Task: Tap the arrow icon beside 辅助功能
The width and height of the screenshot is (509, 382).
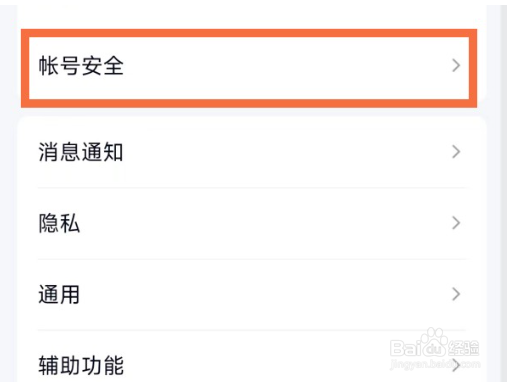Action: point(456,366)
